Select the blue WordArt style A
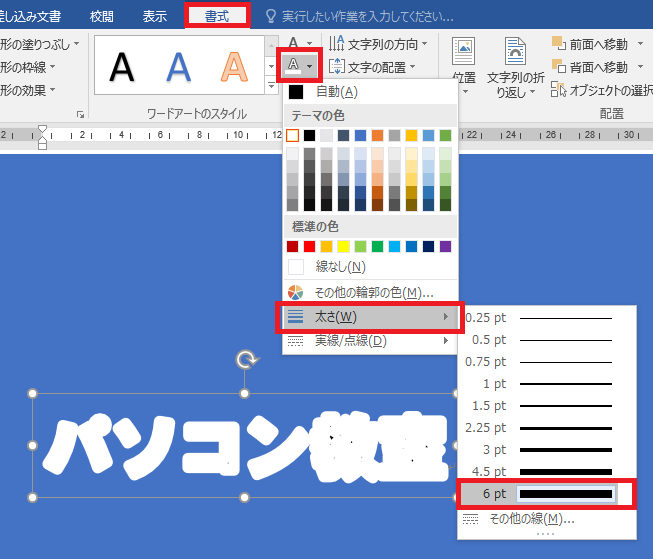 179,66
